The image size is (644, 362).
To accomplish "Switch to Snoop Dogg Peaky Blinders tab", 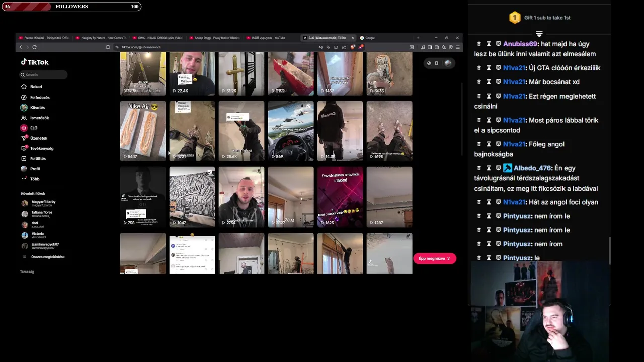I will (x=215, y=38).
